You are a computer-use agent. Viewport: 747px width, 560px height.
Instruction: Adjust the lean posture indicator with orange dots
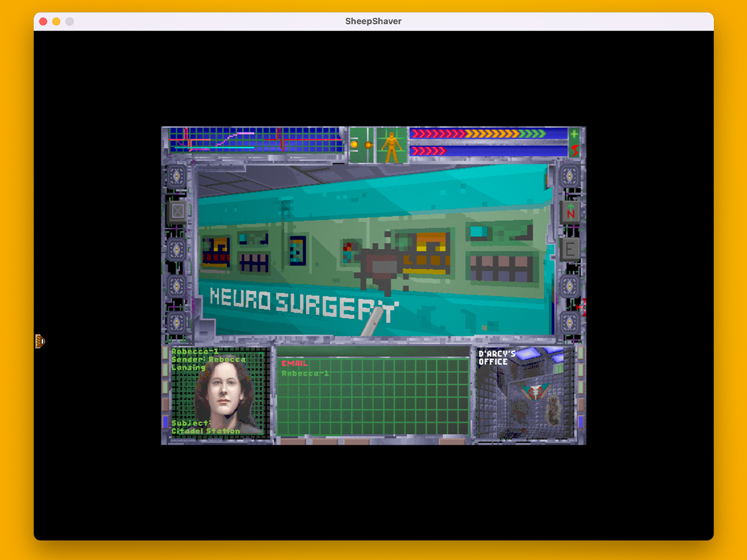(361, 145)
